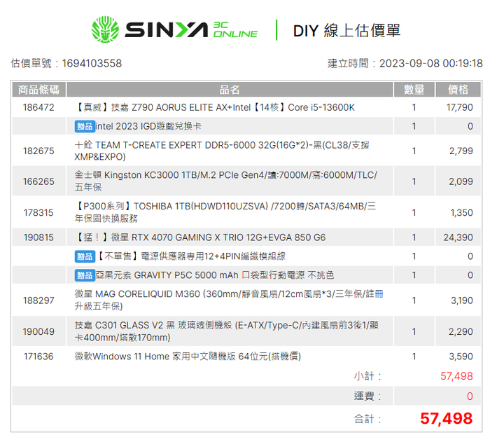Select the 技嘉 C301 GLASS V2 case item
The image size is (504, 435).
click(227, 331)
